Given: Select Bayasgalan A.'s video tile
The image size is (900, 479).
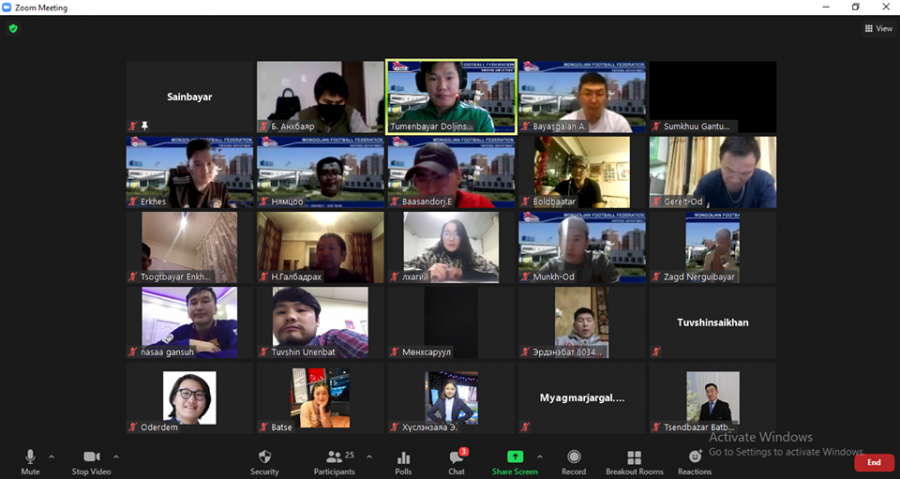Looking at the screenshot, I should pyautogui.click(x=582, y=97).
